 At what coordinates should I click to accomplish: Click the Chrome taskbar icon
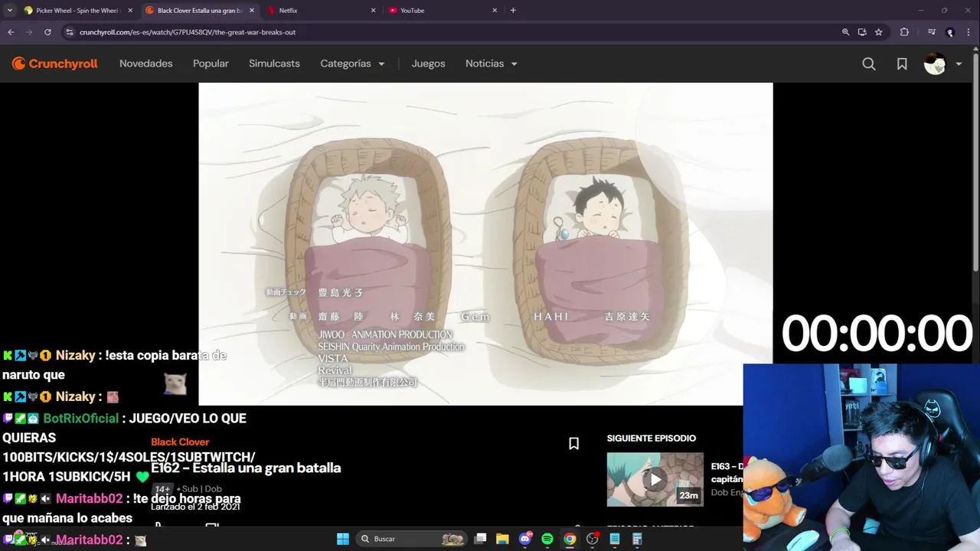pos(570,539)
